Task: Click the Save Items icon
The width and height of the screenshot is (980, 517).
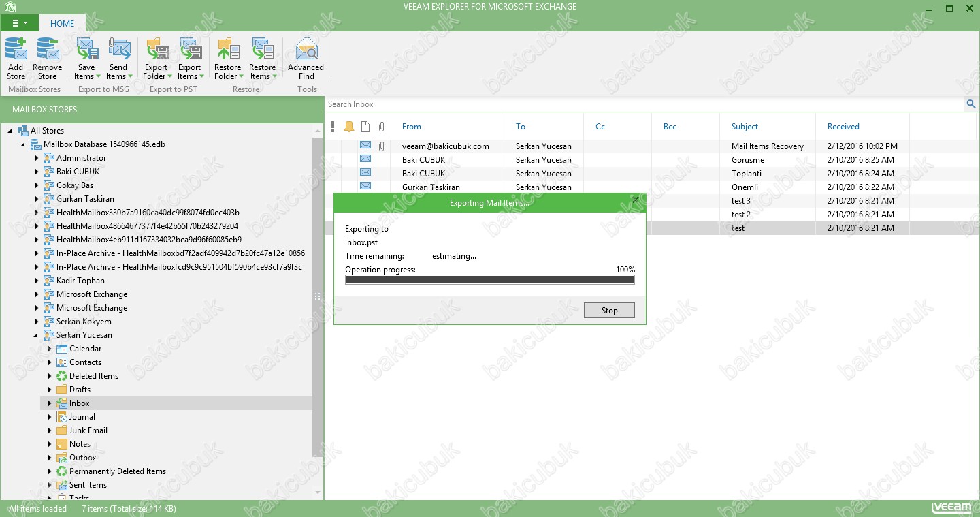Action: coord(86,59)
